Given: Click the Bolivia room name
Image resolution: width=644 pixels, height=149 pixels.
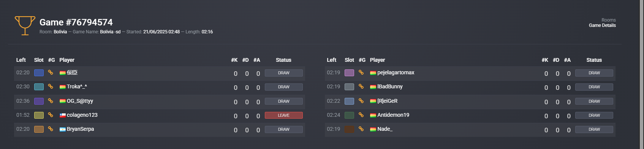Looking at the screenshot, I should click(x=60, y=32).
